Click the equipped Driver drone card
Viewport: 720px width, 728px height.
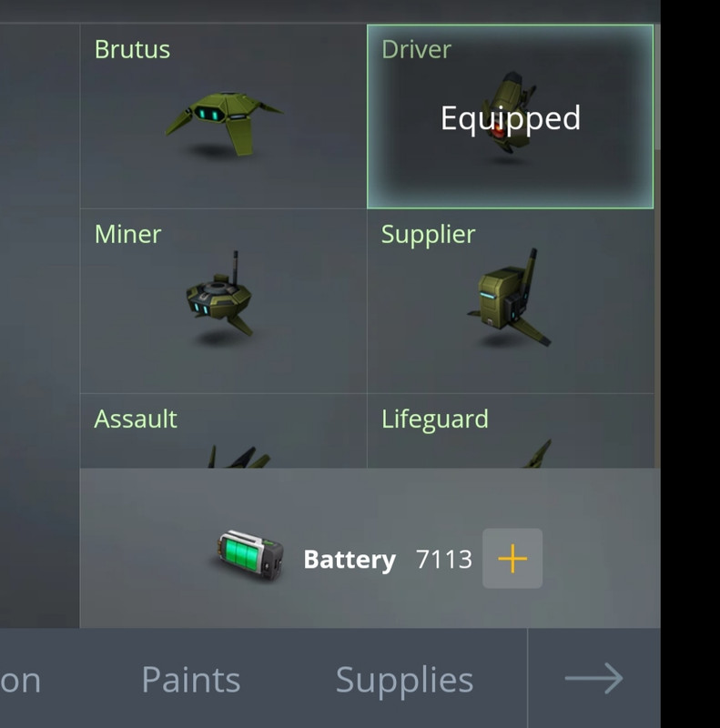[510, 116]
